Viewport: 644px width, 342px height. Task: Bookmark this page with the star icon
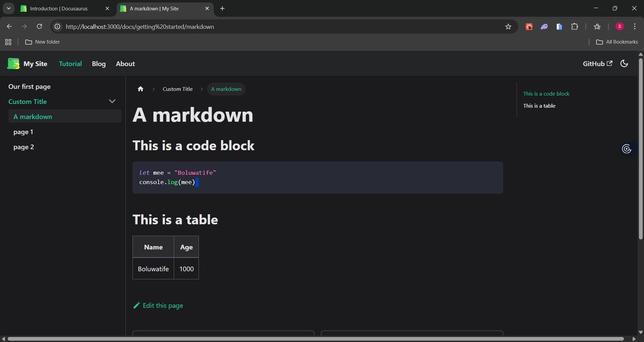click(508, 26)
